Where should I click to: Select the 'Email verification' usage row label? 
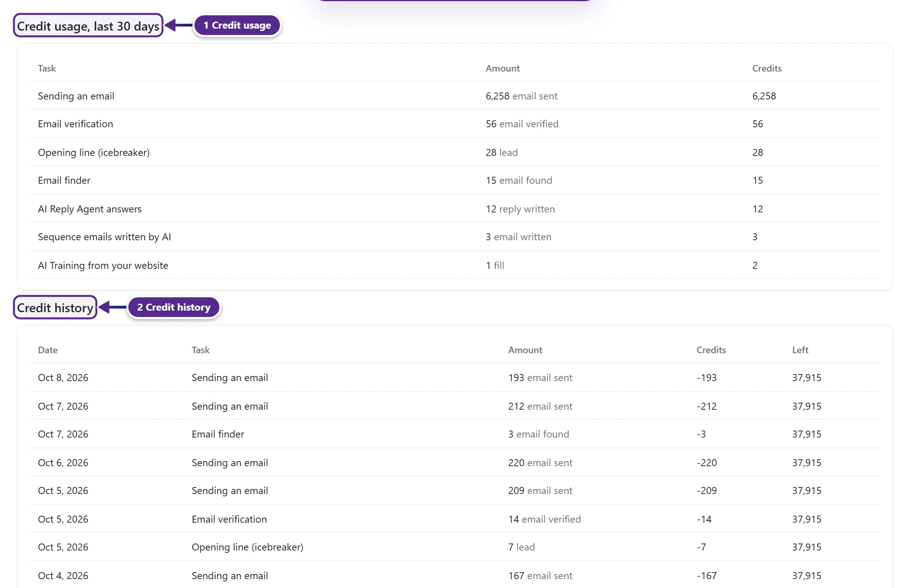tap(75, 124)
